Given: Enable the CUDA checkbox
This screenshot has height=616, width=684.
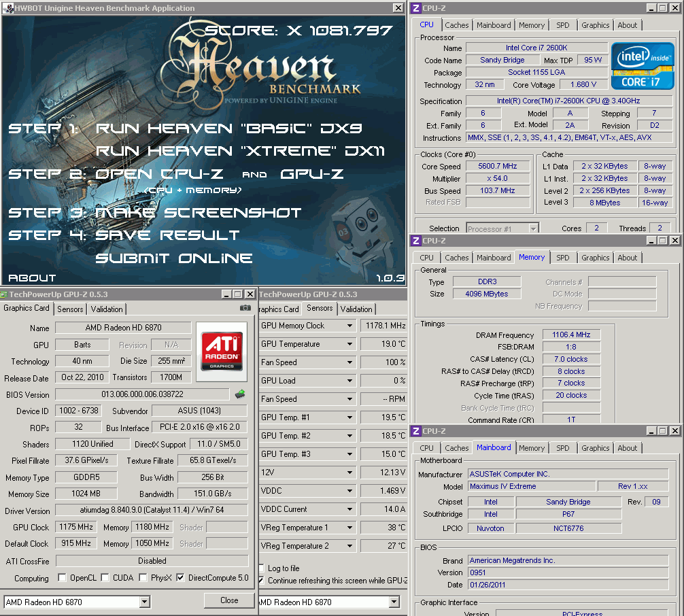Looking at the screenshot, I should (105, 578).
